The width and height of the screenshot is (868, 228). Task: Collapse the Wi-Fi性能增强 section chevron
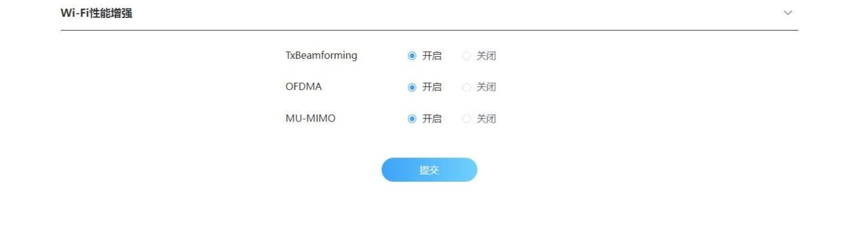pyautogui.click(x=788, y=13)
